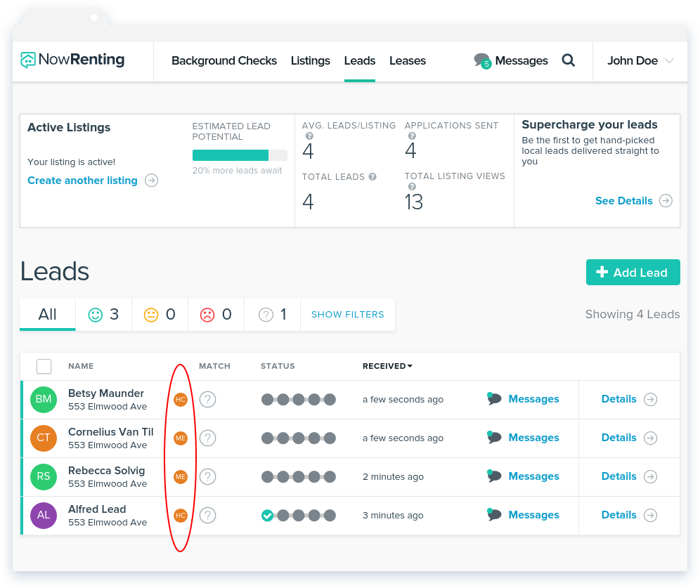Click ME source badge for Cornelius Van Til
700x588 pixels.
click(x=181, y=438)
